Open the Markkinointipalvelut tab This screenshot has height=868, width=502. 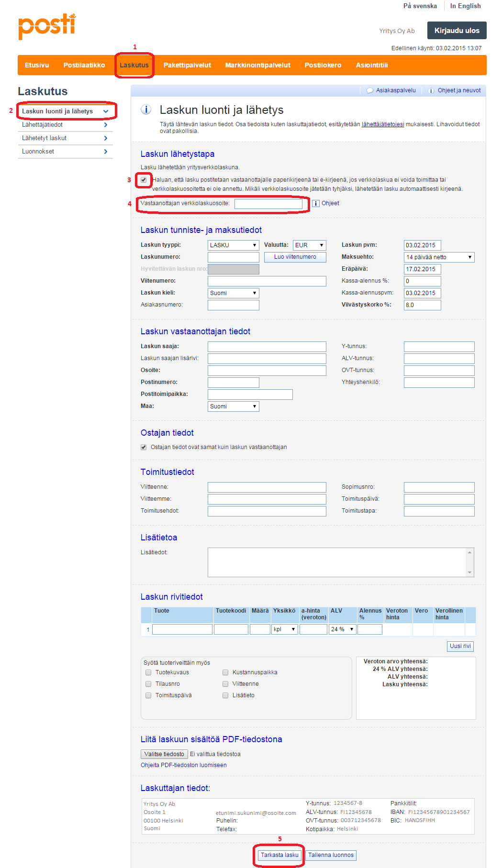[258, 65]
